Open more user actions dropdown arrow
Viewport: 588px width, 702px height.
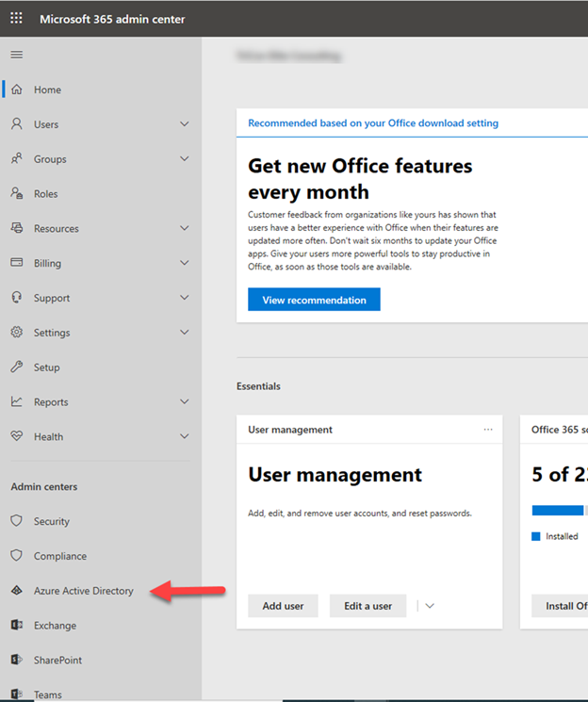pos(430,606)
